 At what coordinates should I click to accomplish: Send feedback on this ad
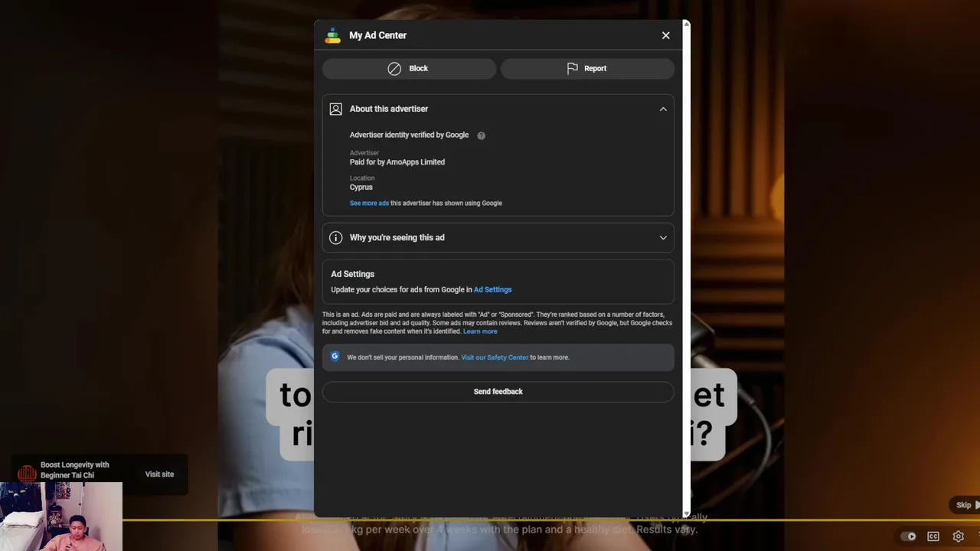point(498,391)
